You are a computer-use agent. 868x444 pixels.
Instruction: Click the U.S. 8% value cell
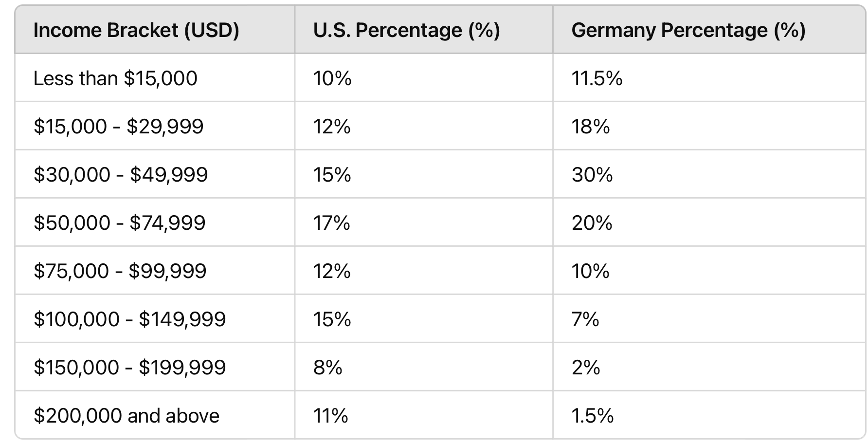click(327, 368)
